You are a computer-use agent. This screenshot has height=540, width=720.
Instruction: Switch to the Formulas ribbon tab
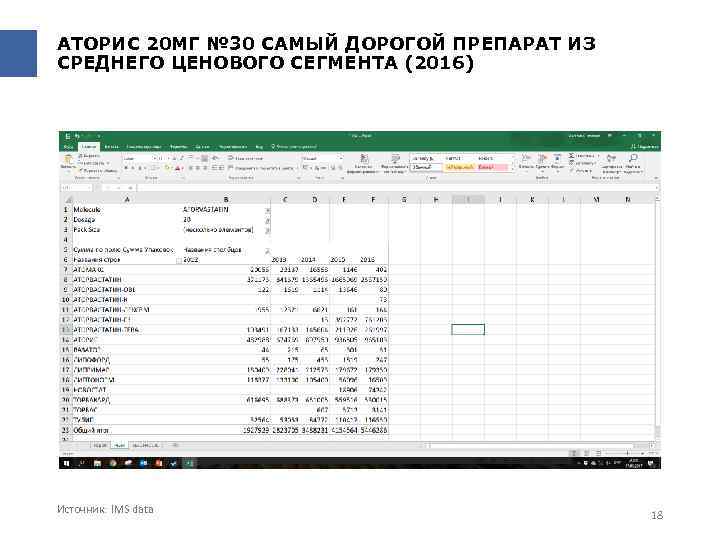coord(179,147)
